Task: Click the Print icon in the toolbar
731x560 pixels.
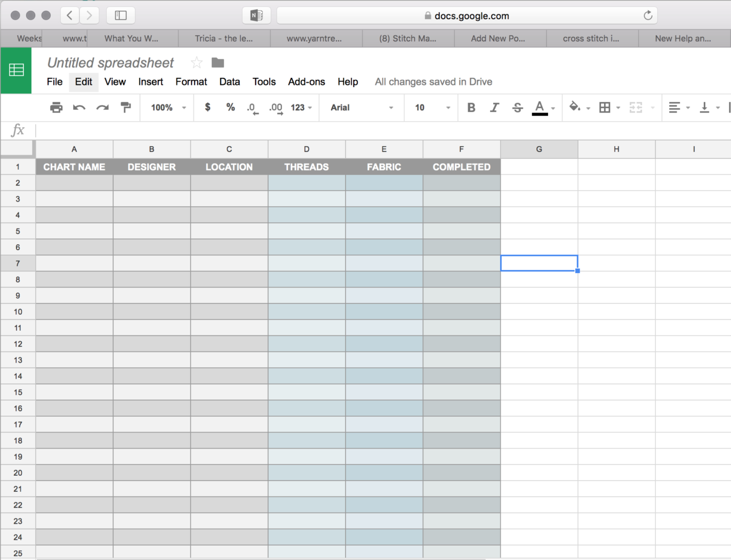Action: (56, 107)
